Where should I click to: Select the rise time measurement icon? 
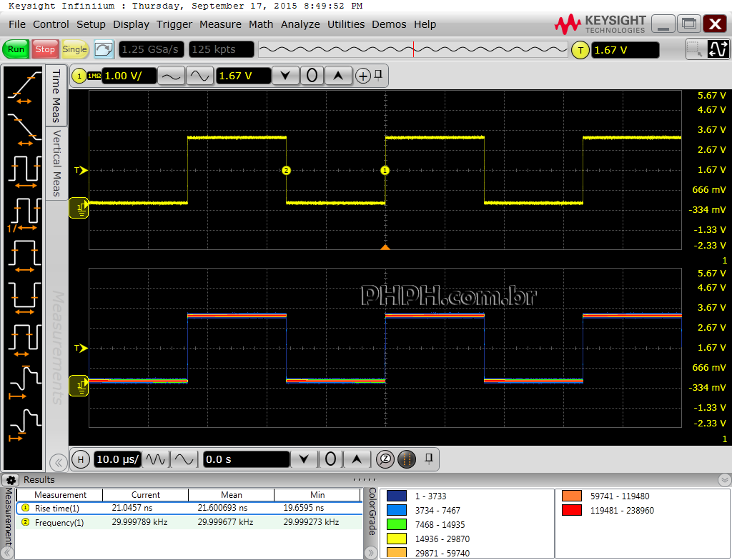pyautogui.click(x=24, y=88)
